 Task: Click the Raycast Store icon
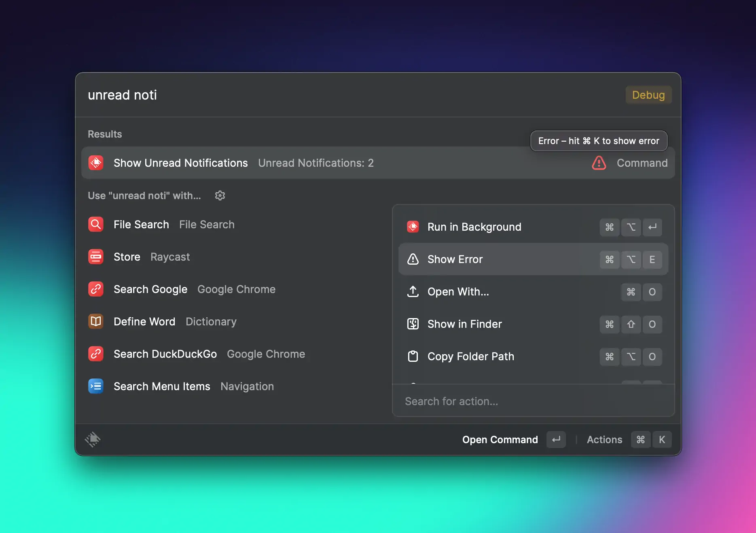point(96,257)
